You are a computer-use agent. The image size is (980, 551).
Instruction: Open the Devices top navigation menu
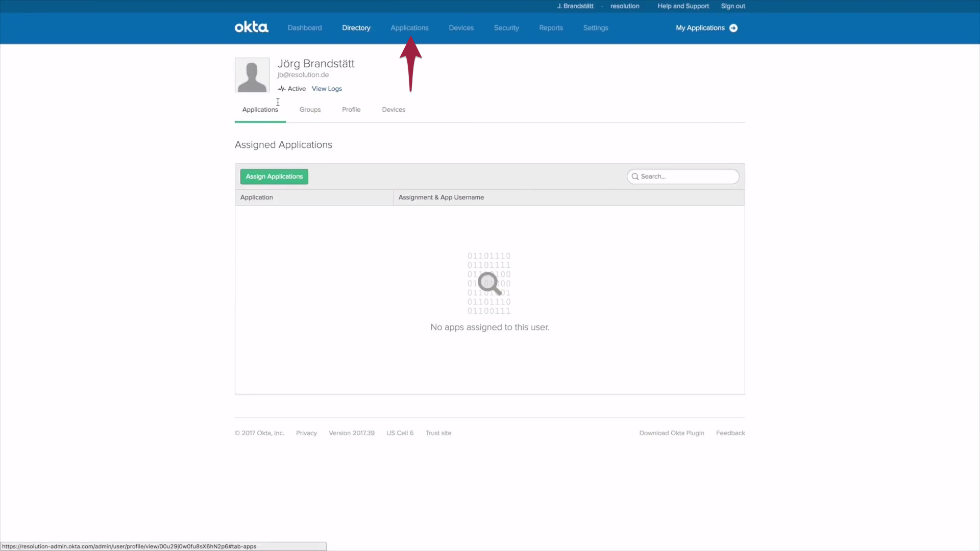point(461,28)
